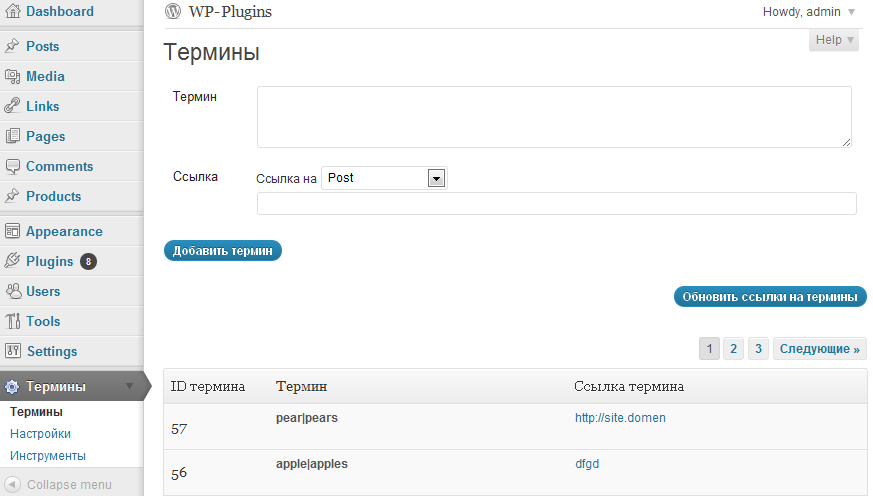Open Howdy, admin user menu arrow

851,12
